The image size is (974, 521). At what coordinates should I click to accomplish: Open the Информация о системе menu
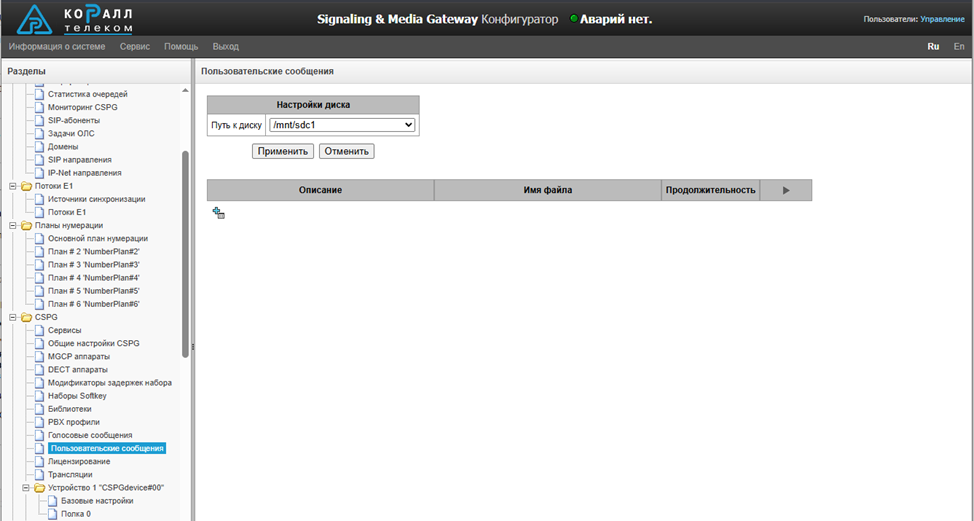(x=57, y=47)
